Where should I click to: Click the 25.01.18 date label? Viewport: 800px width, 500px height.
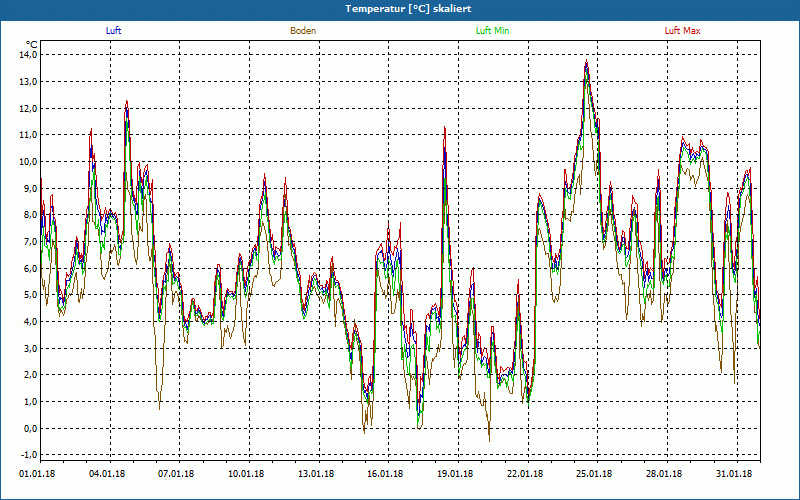594,474
